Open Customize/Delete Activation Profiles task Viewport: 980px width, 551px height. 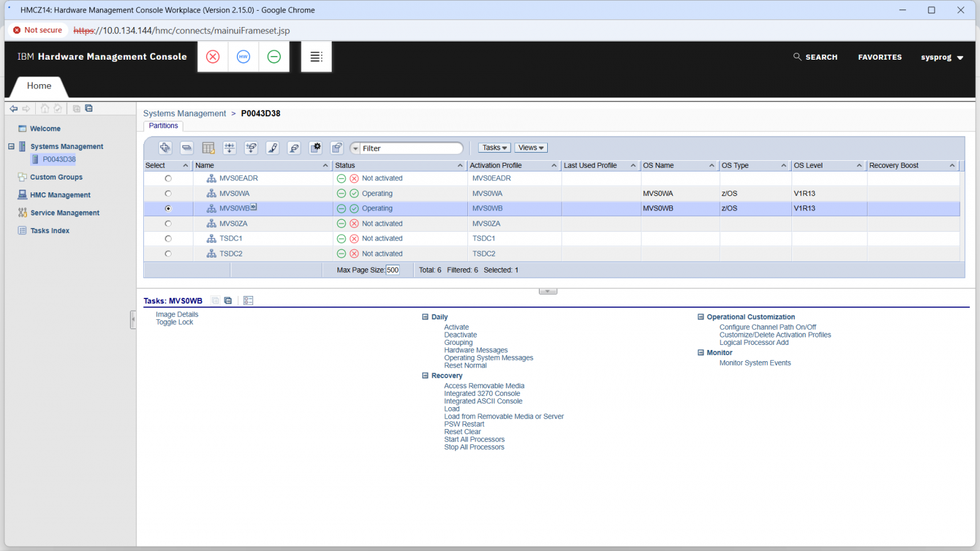tap(775, 335)
